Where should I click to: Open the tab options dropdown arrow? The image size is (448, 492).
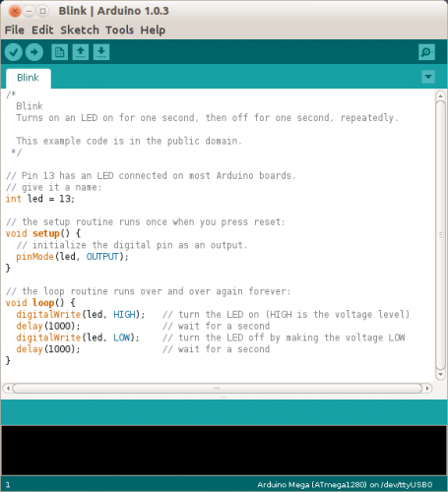coord(428,77)
